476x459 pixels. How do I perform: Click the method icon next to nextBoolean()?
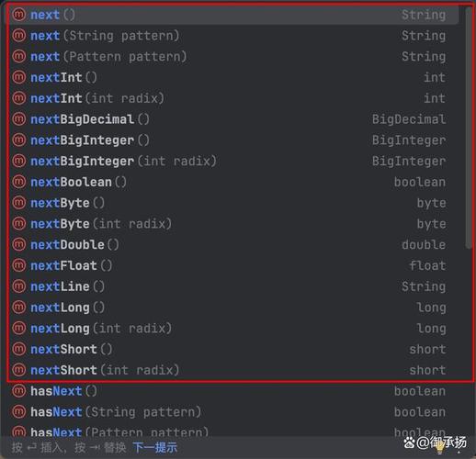coord(19,182)
